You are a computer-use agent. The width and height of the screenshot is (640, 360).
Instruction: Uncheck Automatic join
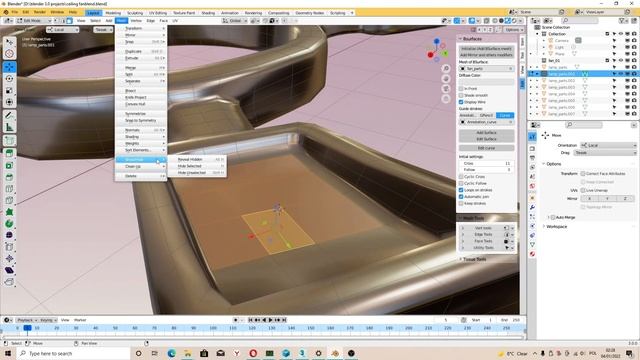point(461,197)
